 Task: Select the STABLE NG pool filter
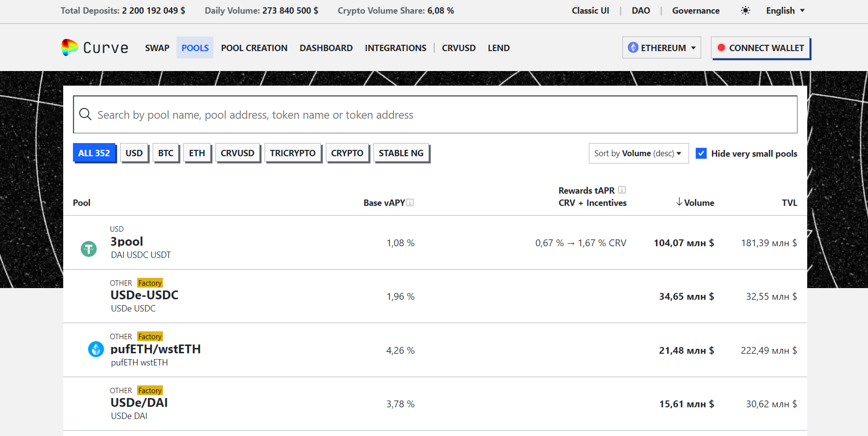click(401, 153)
